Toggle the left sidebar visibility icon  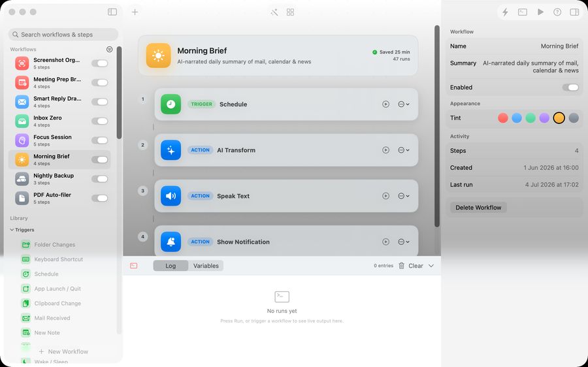click(x=112, y=12)
